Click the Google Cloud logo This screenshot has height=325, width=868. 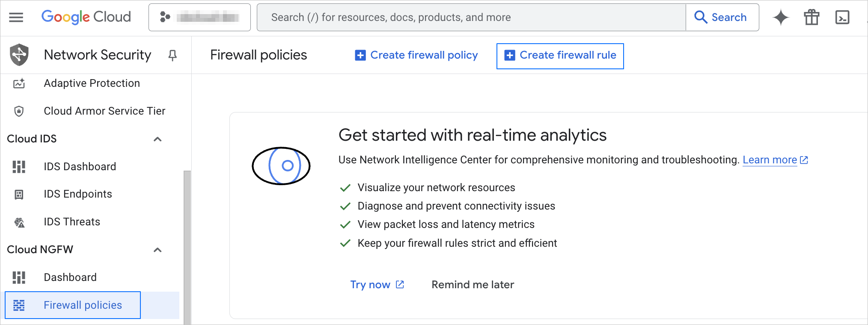86,17
